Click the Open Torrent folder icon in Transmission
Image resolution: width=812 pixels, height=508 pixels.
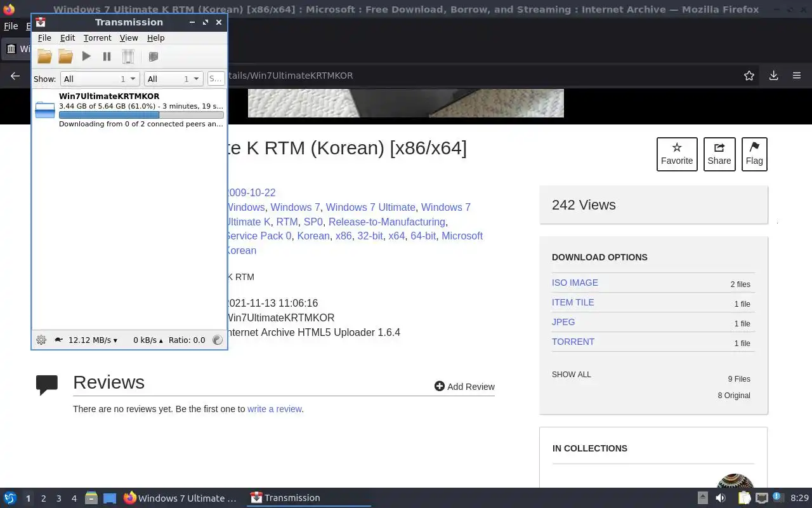[44, 57]
